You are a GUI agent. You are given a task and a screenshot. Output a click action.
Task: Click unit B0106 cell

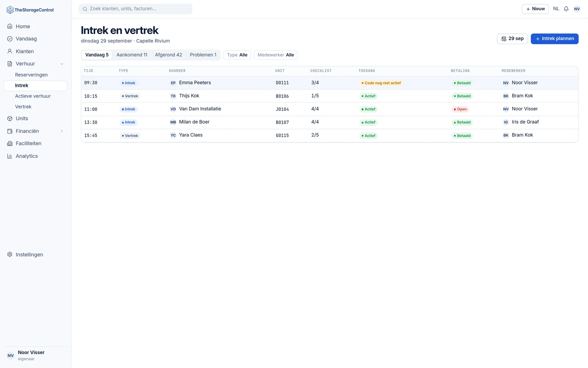[x=282, y=96]
